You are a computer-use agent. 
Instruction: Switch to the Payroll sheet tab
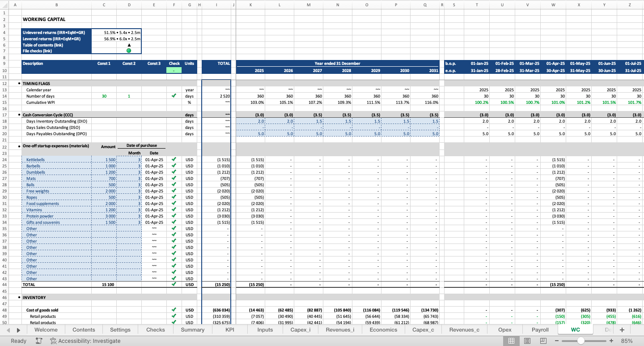(x=540, y=329)
